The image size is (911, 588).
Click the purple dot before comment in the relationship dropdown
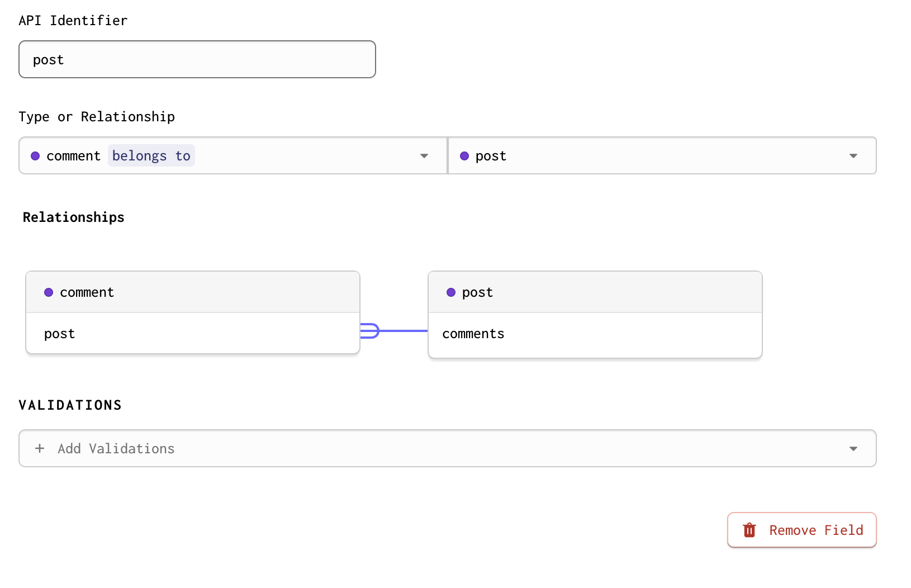coord(35,156)
